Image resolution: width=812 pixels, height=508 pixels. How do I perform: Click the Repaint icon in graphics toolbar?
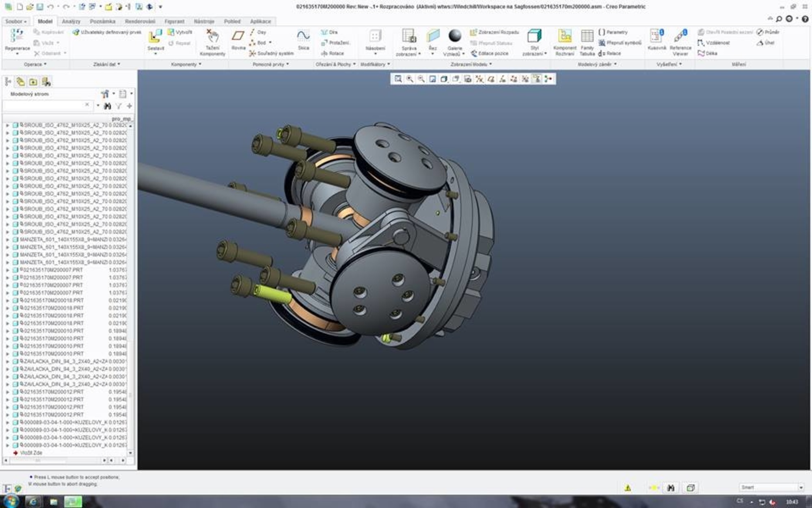[x=432, y=79]
